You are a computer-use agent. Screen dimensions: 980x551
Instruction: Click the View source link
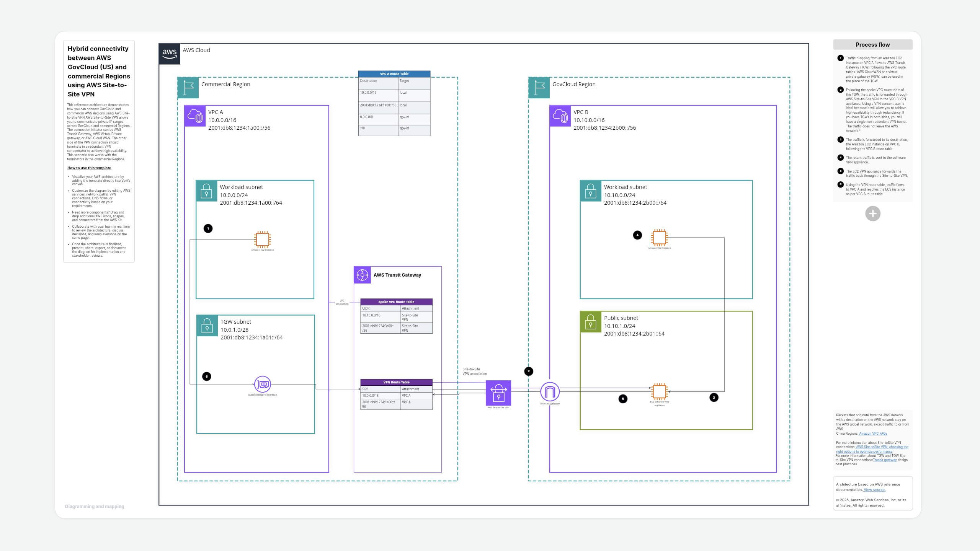click(x=874, y=490)
